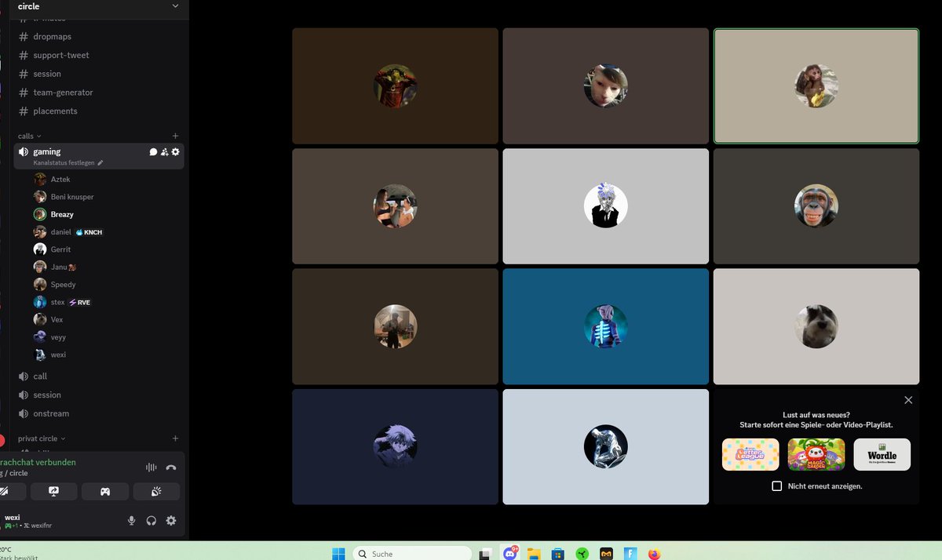Viewport: 942px width, 560px height.
Task: Open user settings gear
Action: pos(171,521)
